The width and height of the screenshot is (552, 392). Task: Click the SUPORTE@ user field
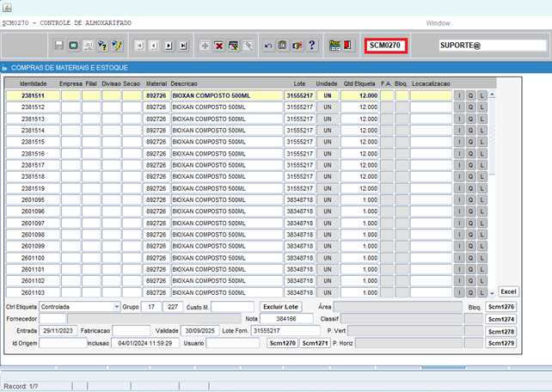click(492, 46)
